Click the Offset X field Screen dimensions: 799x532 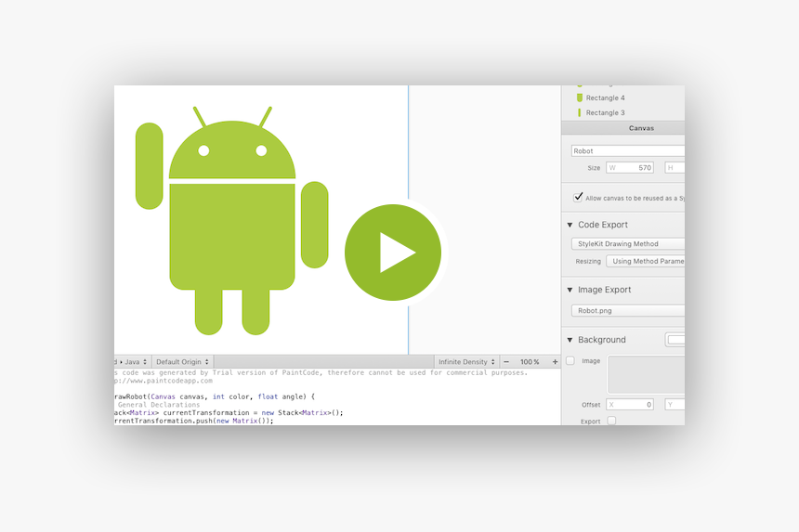pos(630,405)
